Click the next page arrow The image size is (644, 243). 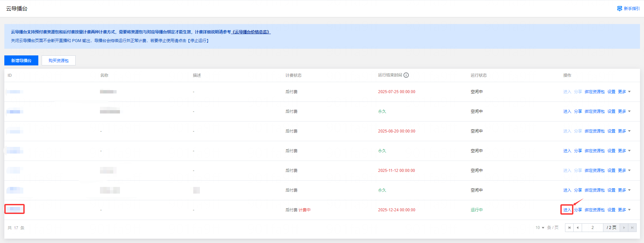tap(624, 228)
